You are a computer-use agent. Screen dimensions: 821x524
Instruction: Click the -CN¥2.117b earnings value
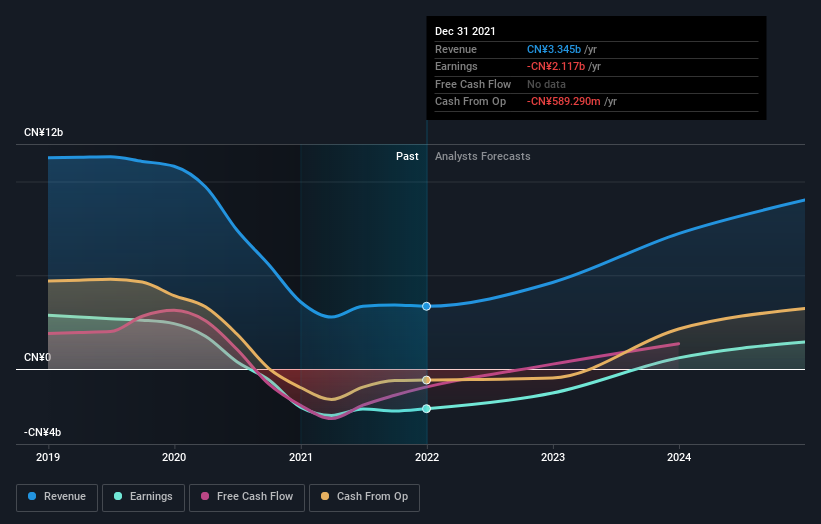click(556, 66)
